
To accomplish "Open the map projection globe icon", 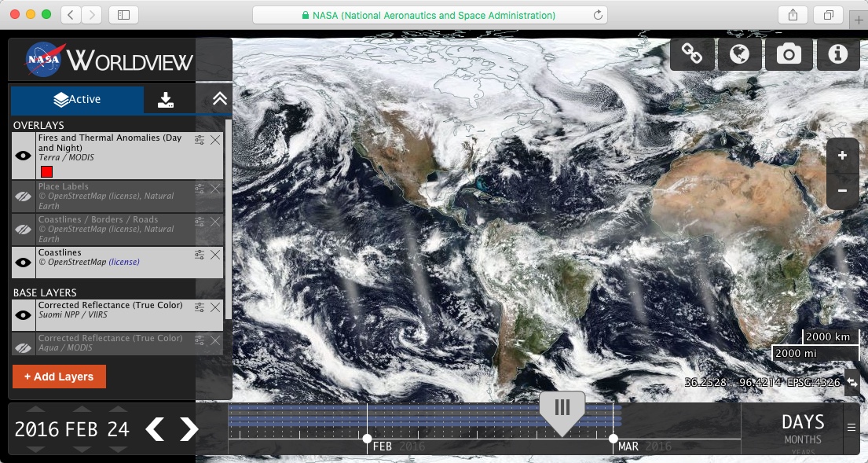I will (740, 54).
